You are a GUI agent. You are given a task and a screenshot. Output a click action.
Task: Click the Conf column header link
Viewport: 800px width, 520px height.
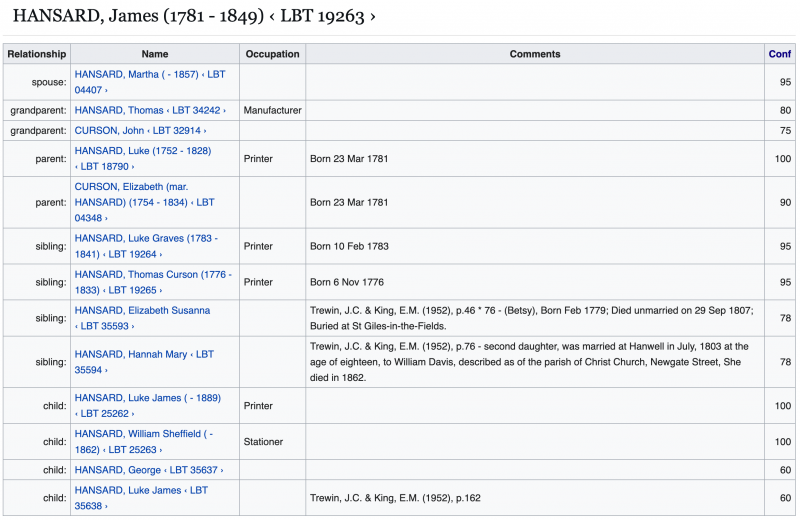[x=779, y=54]
